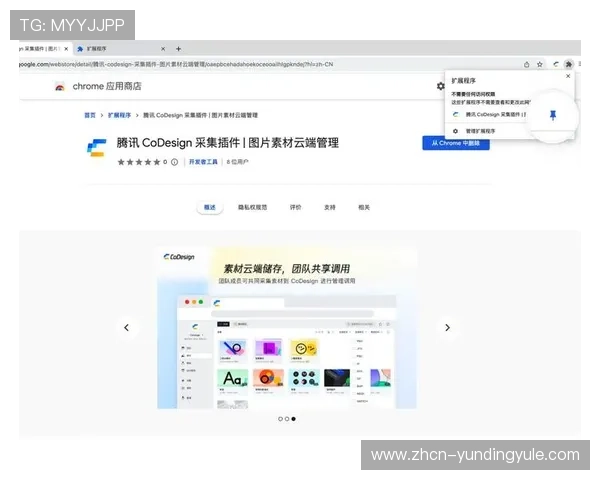Switch to the 扩展程序 browser tab
This screenshot has height=480, width=600.
coord(121,49)
